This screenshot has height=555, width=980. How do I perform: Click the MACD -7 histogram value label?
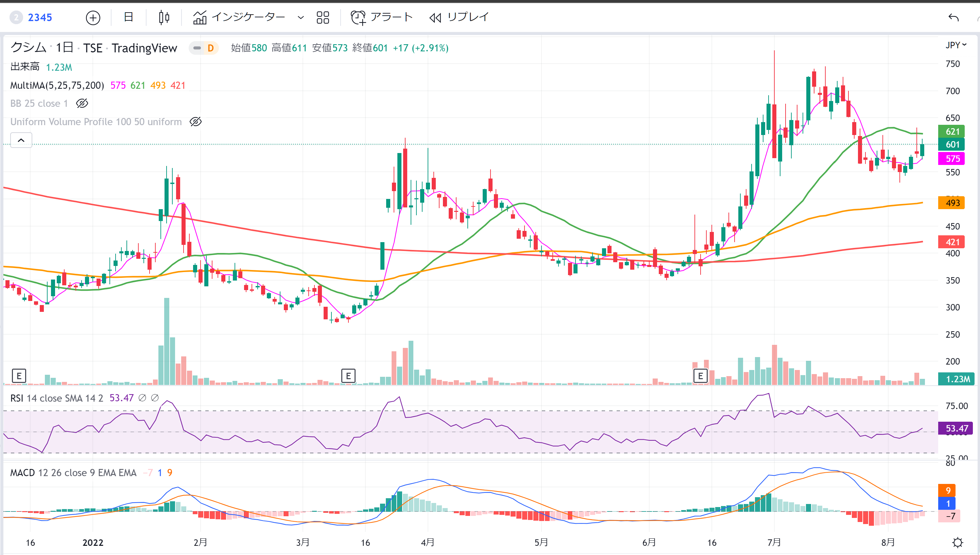point(950,516)
